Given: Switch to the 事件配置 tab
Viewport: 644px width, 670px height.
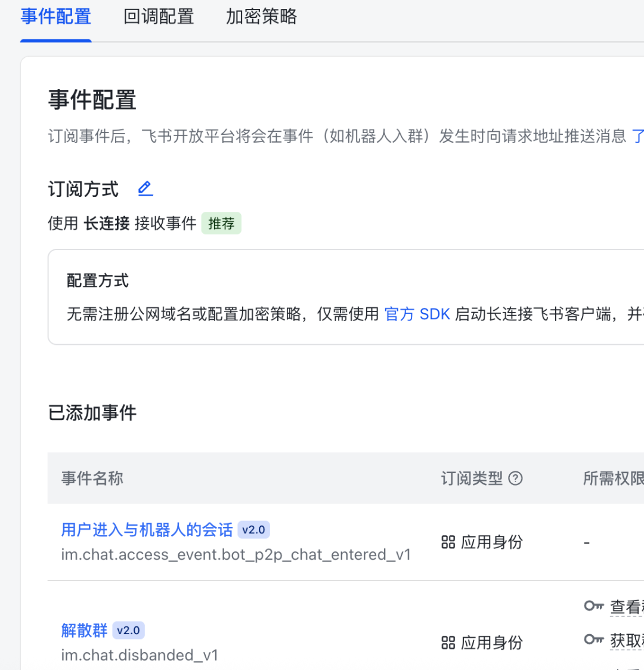Looking at the screenshot, I should (x=55, y=17).
